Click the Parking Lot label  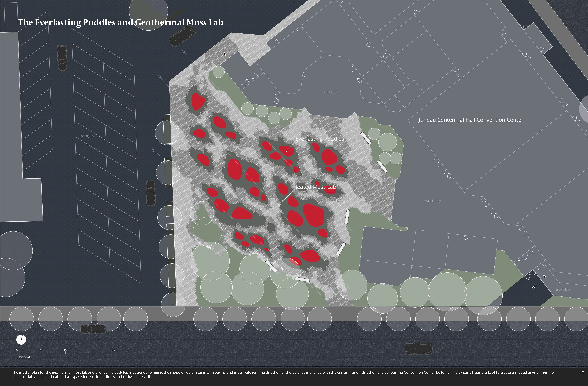pyautogui.click(x=87, y=136)
